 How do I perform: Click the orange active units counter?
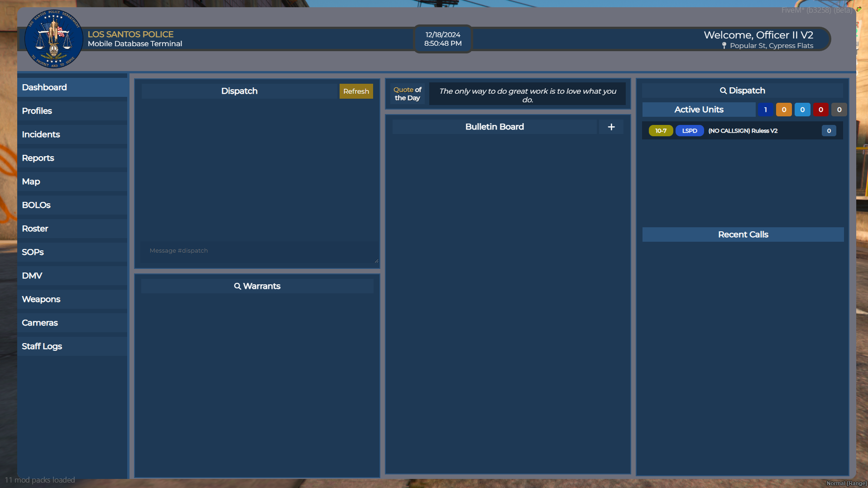coord(784,110)
